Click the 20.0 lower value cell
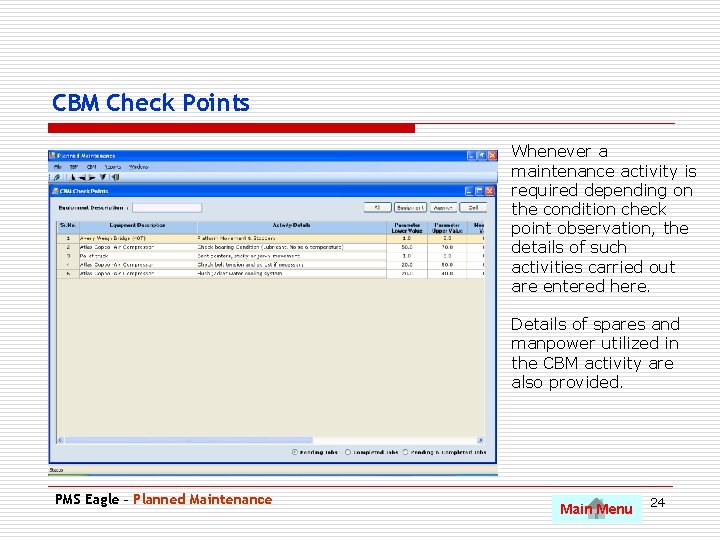The image size is (720, 540). [407, 265]
